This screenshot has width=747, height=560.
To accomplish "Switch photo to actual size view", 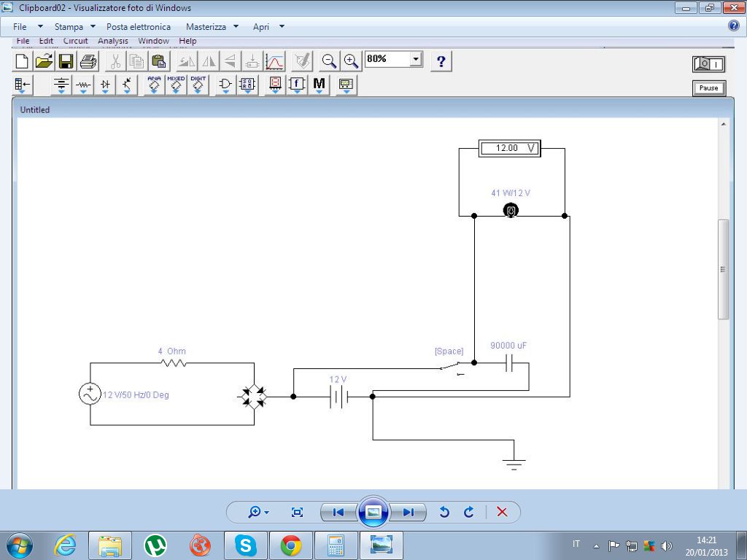I will click(x=297, y=512).
